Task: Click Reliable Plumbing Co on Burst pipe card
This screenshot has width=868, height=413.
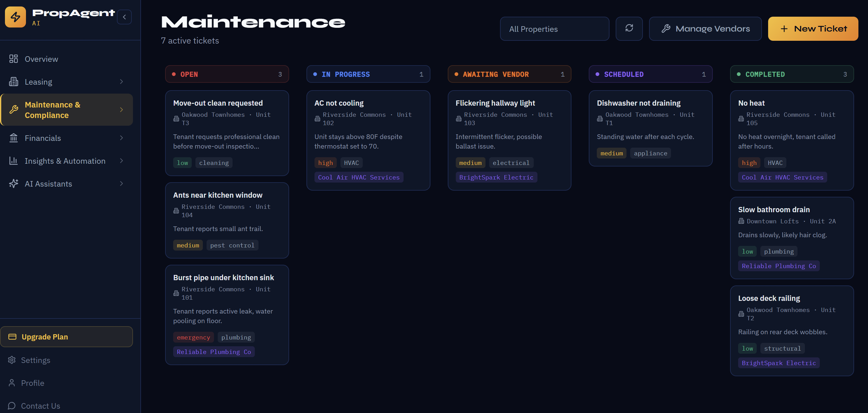Action: [x=214, y=352]
